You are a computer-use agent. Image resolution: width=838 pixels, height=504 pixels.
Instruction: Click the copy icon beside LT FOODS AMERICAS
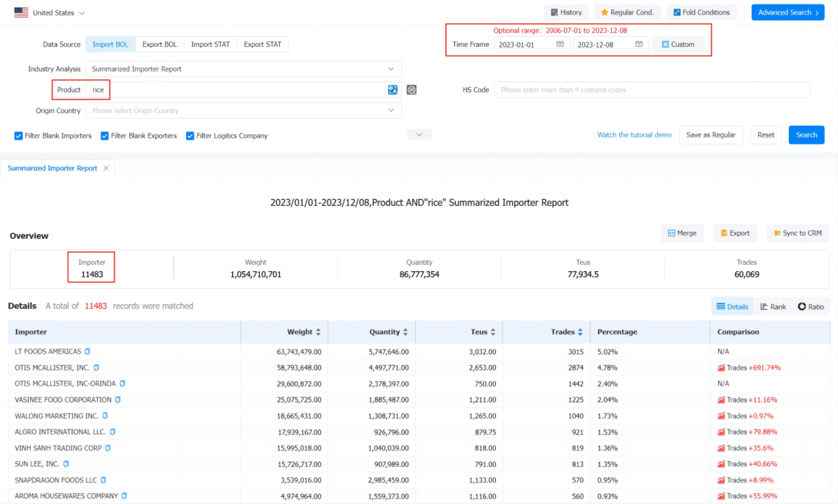pyautogui.click(x=87, y=351)
